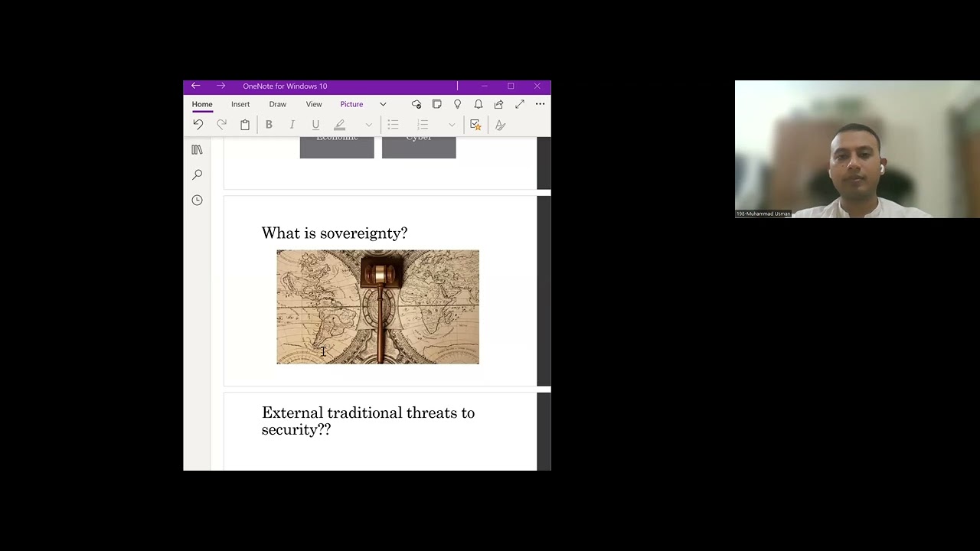Open the sticky notes feed icon
Viewport: 980px width, 551px height.
click(437, 104)
